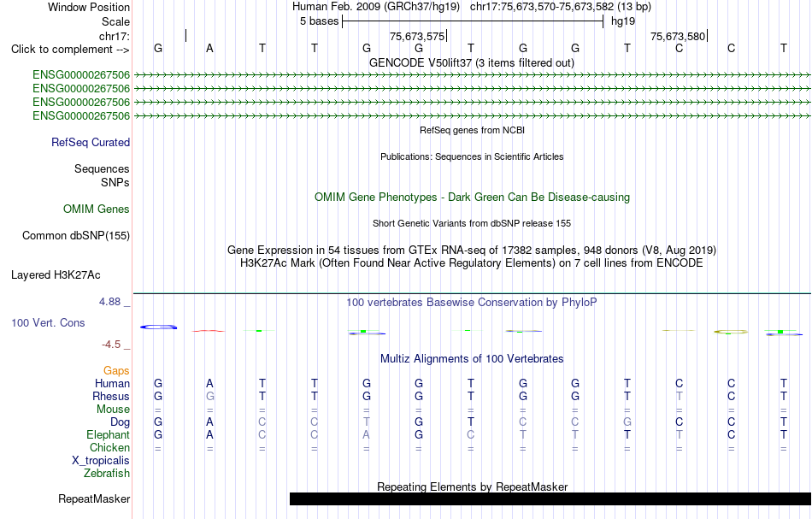This screenshot has width=812, height=519.
Task: Open the Common dbSNP(155) track label
Action: pos(75,236)
